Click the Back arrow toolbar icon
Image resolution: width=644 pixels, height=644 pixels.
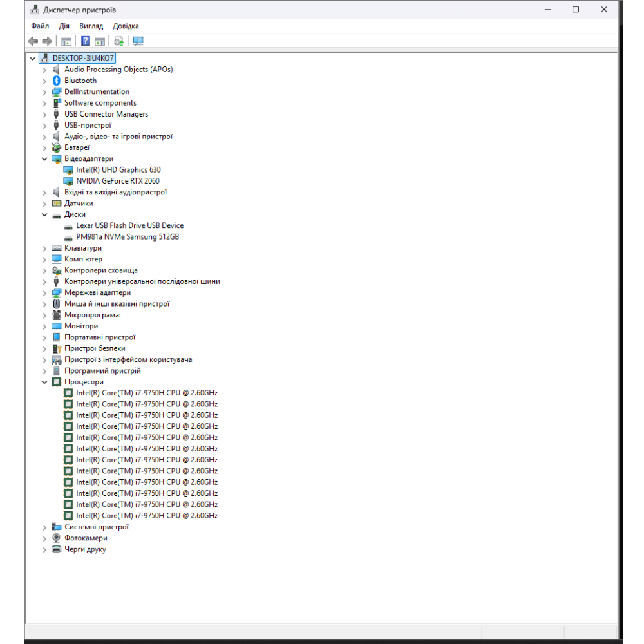pos(33,41)
